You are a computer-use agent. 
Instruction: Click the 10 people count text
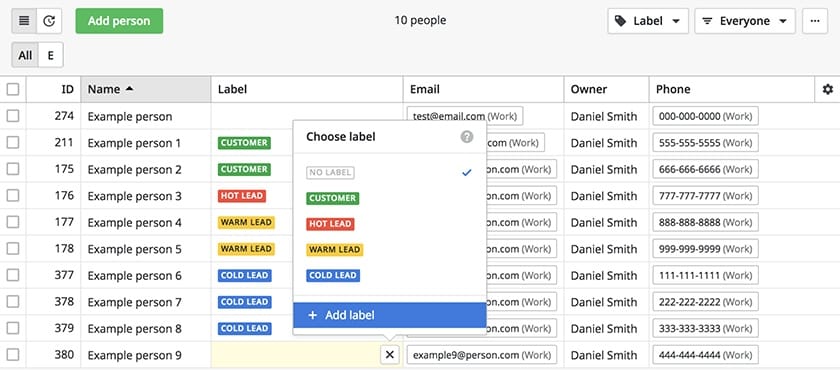pyautogui.click(x=420, y=20)
